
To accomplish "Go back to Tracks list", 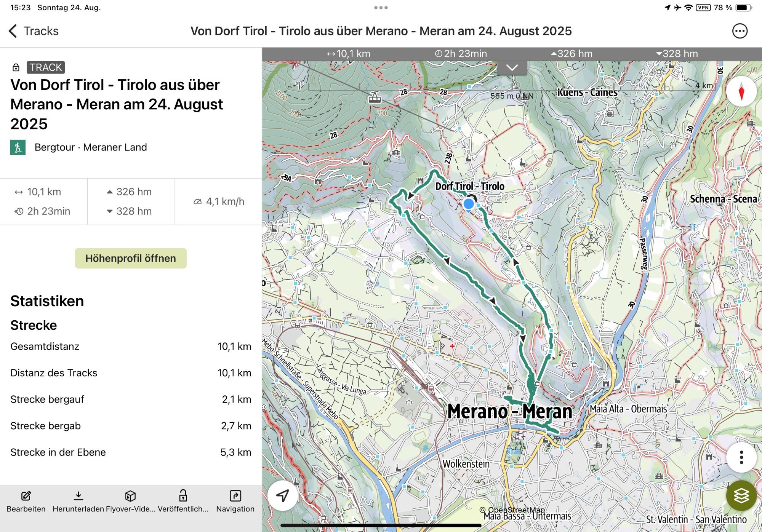I will [x=34, y=31].
